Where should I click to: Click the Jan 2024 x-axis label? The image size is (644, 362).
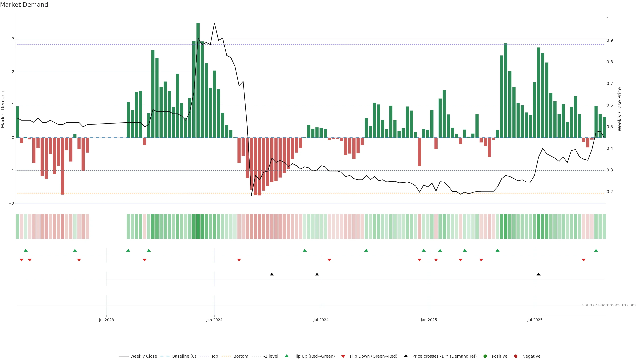pos(214,320)
